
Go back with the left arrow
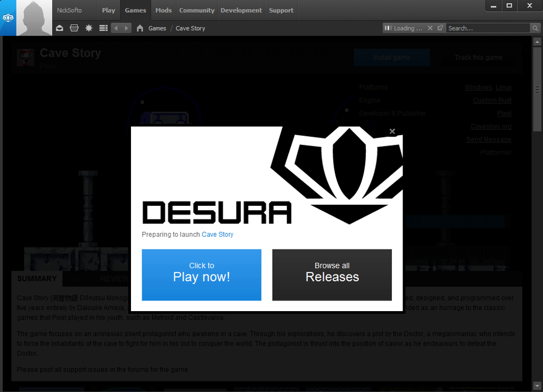(116, 28)
